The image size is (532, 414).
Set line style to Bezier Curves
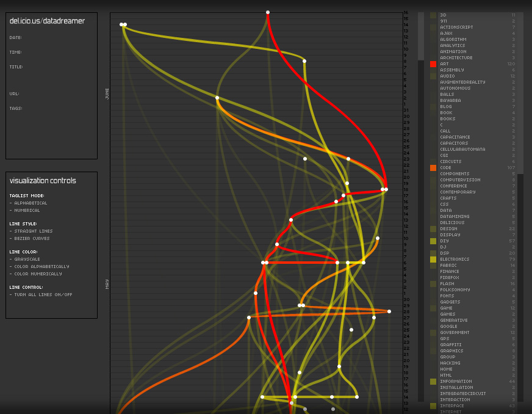pos(32,239)
